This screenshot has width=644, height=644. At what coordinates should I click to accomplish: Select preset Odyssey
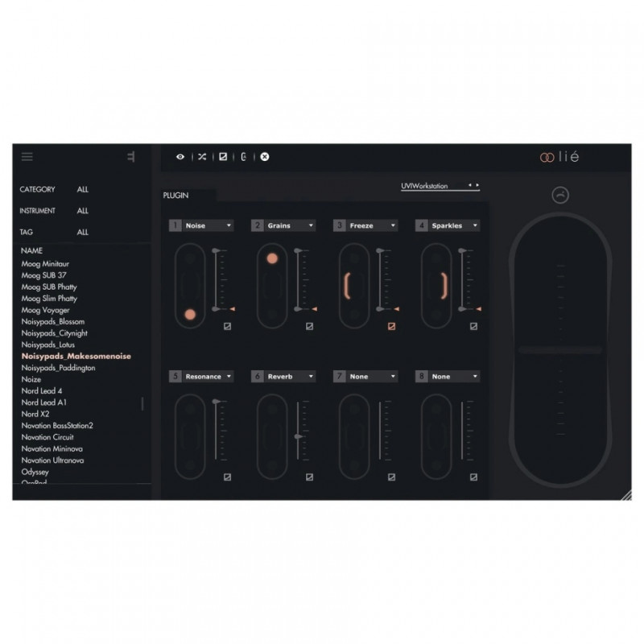pos(35,472)
